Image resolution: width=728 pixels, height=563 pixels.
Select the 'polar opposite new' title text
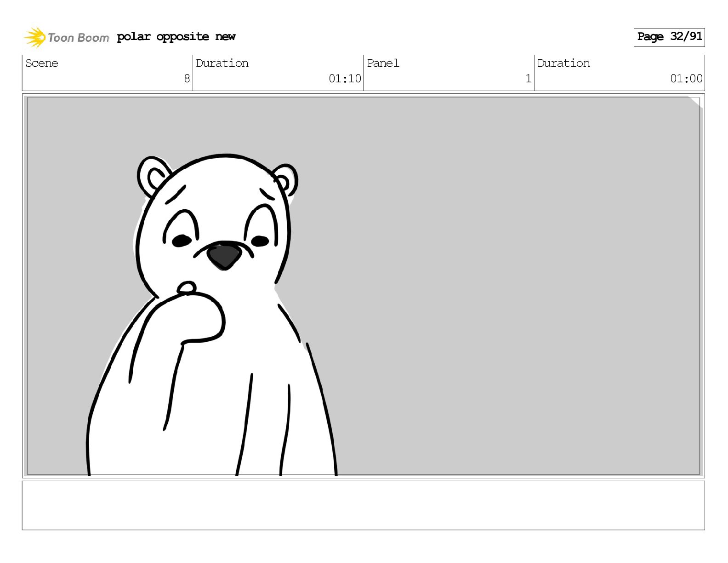(x=176, y=37)
